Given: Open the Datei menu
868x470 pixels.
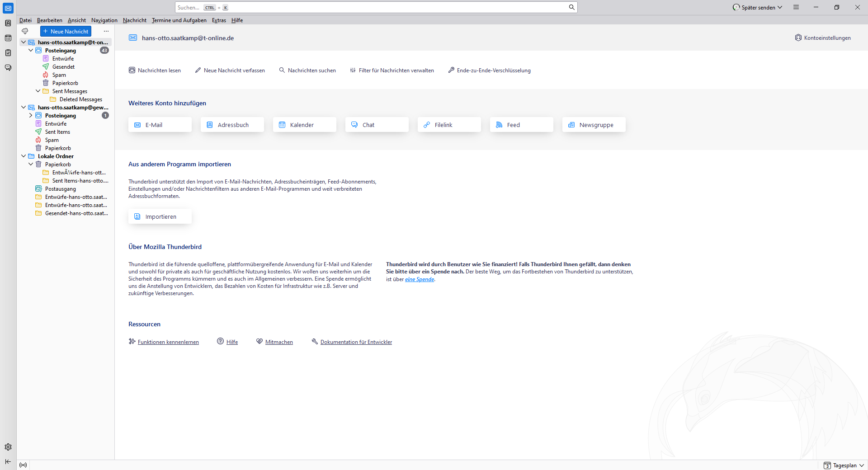Looking at the screenshot, I should (25, 20).
